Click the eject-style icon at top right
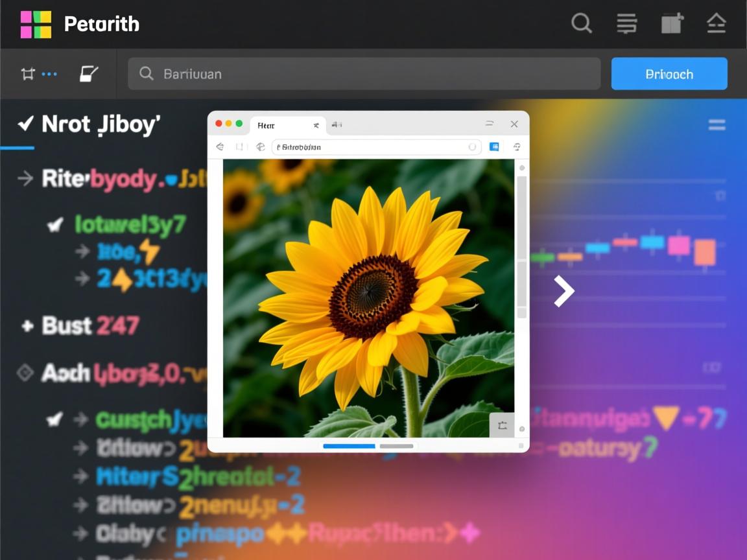 coord(716,24)
